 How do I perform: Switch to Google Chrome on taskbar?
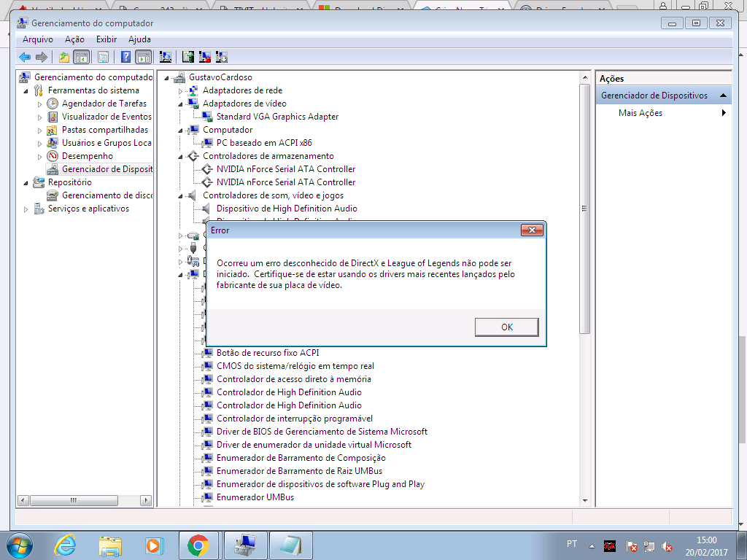[198, 545]
